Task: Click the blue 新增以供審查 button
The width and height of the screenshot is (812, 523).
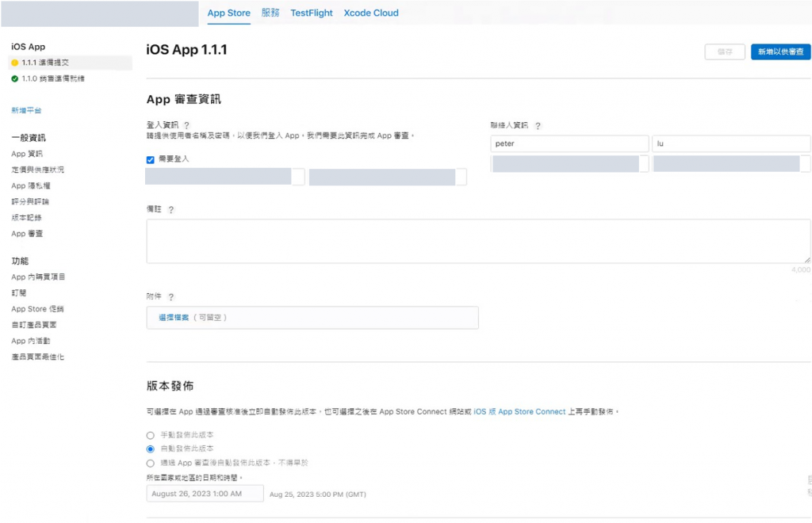Action: 780,52
